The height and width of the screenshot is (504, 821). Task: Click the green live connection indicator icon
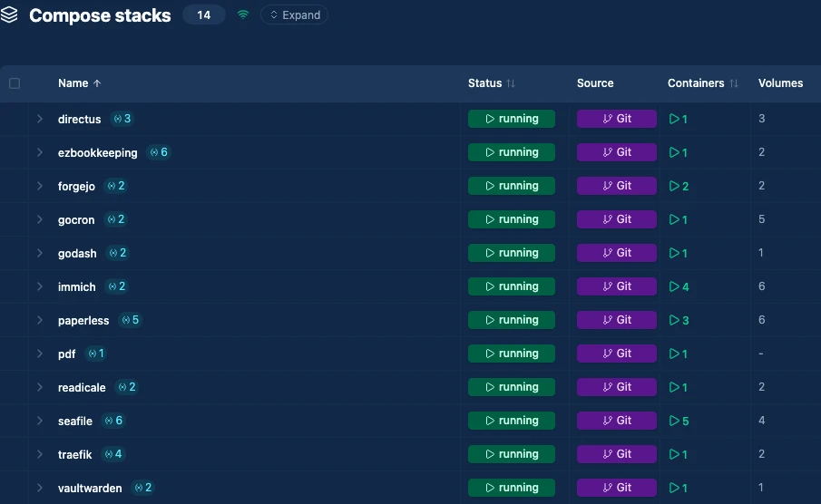tap(243, 15)
